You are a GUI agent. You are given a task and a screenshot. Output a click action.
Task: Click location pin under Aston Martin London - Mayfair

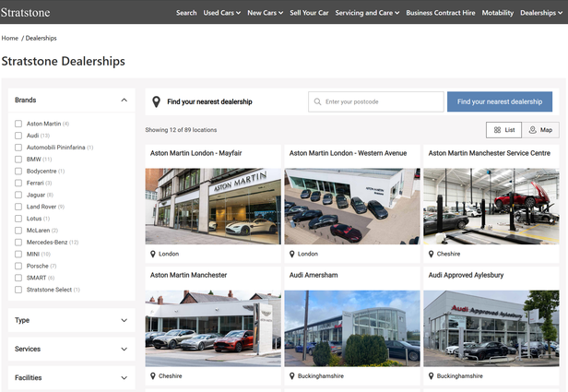point(153,254)
